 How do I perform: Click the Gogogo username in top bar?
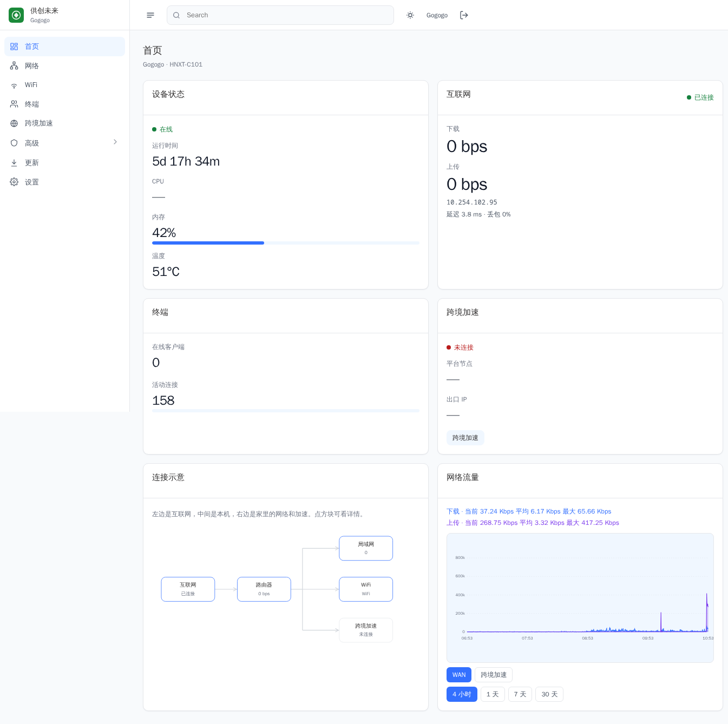coord(437,15)
